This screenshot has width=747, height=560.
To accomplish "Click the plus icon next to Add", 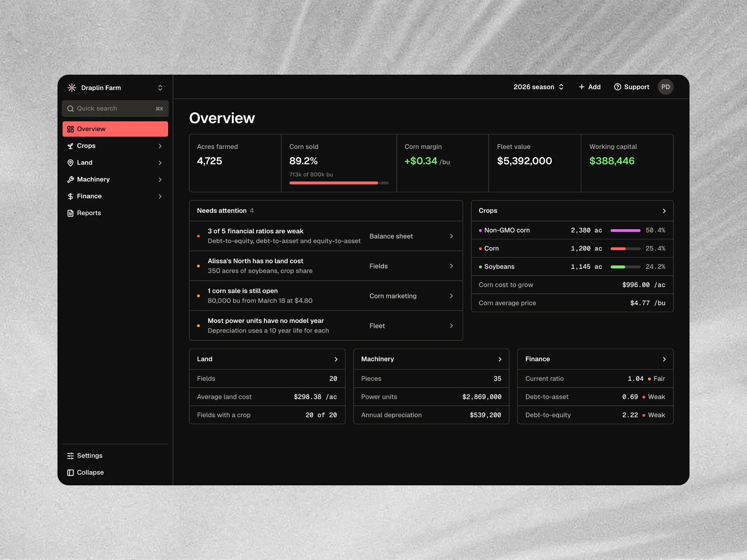I will (x=582, y=87).
